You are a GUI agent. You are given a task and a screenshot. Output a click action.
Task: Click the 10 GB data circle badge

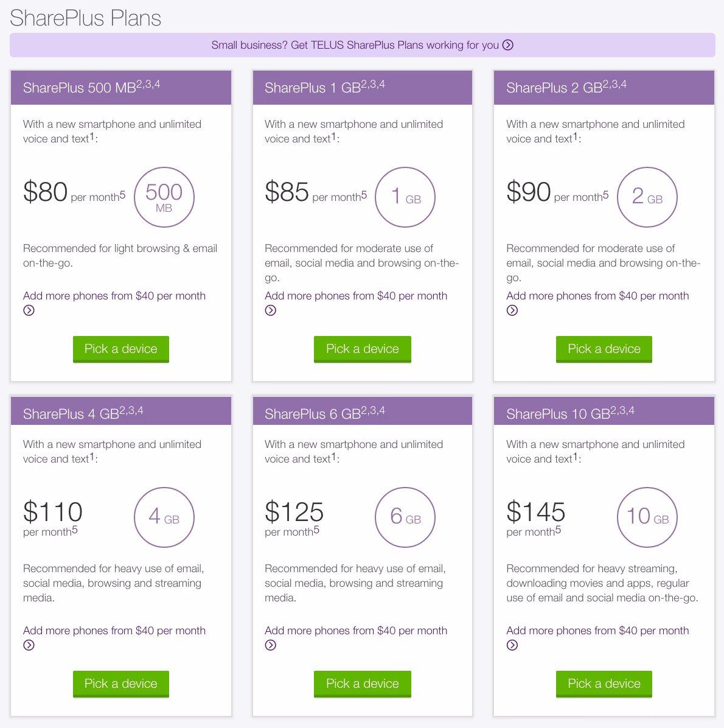point(647,517)
